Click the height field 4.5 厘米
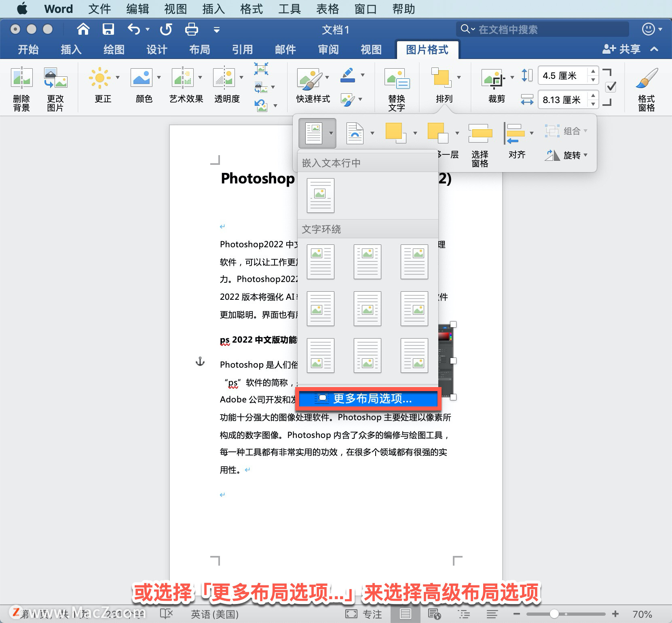This screenshot has height=623, width=672. tap(563, 76)
